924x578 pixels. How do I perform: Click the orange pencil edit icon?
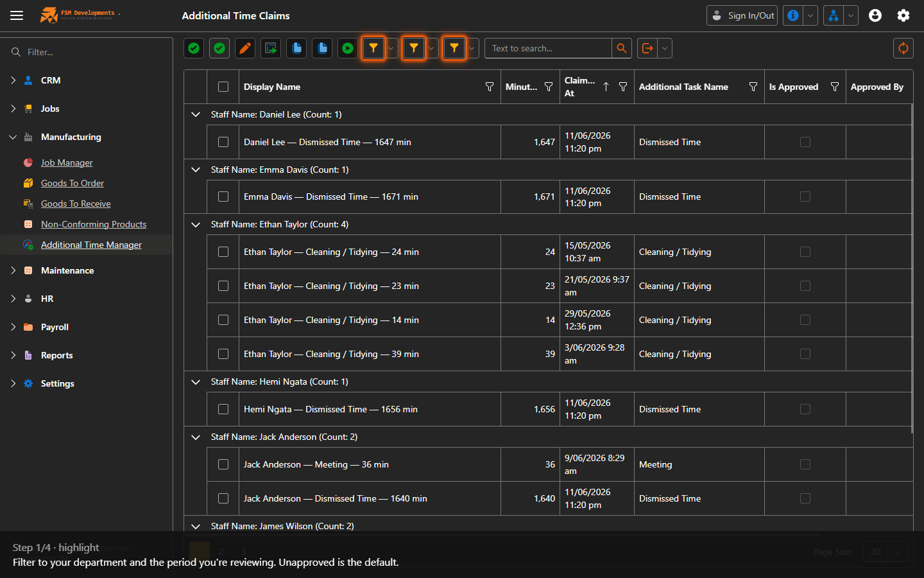point(245,48)
